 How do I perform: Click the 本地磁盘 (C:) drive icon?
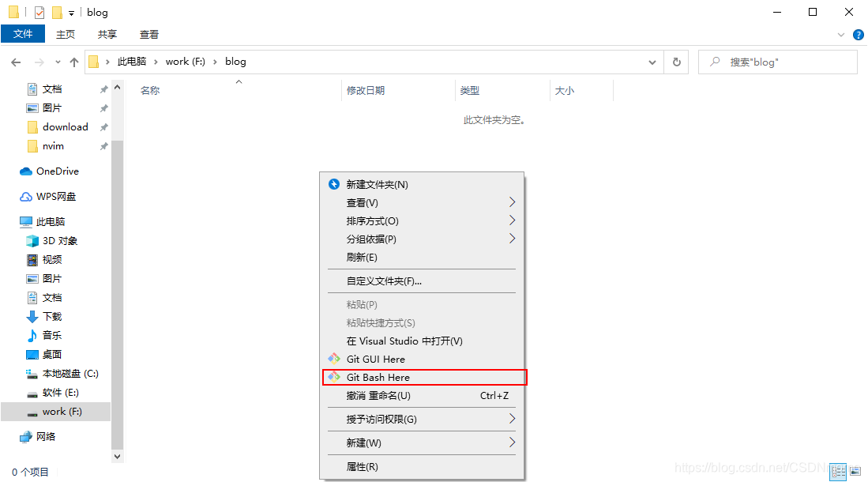(x=32, y=374)
